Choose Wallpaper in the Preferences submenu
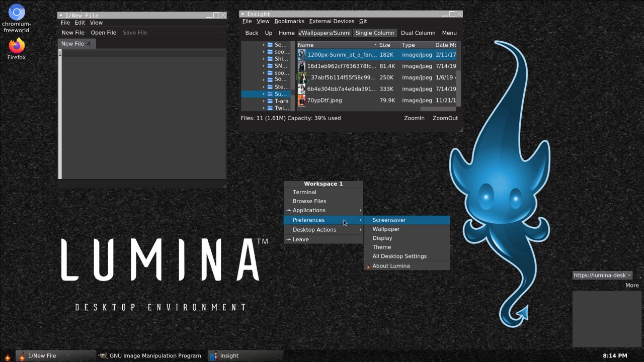Screen dimensions: 644x362 (x=407, y=229)
